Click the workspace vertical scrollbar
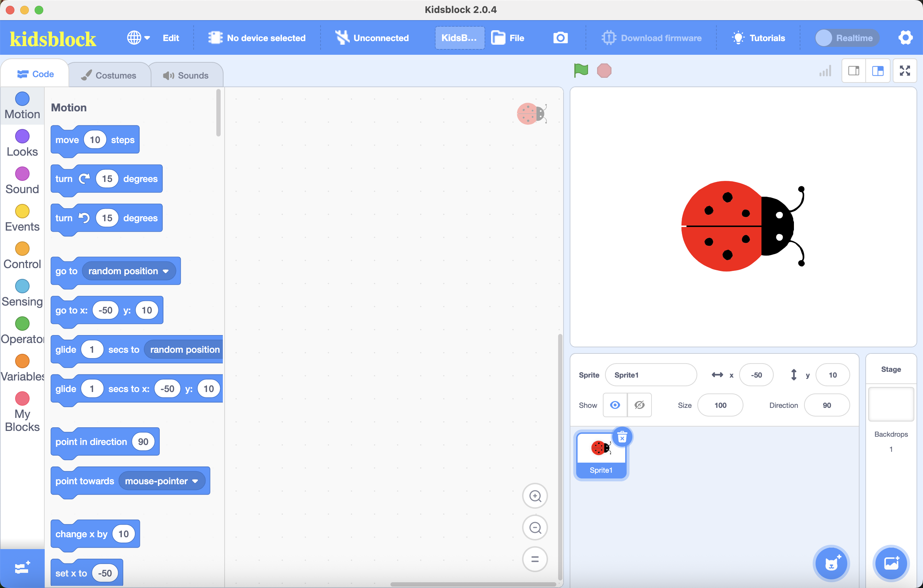The width and height of the screenshot is (923, 588). [560, 457]
